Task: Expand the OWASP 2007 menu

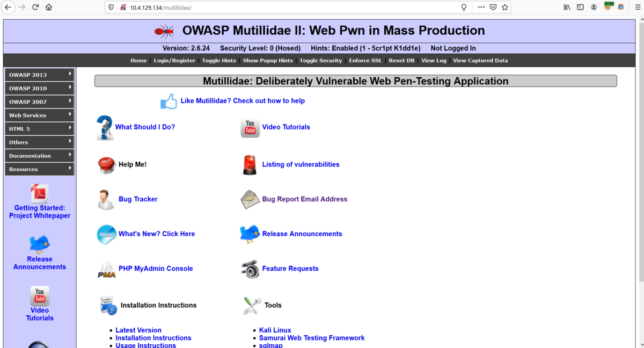Action: pyautogui.click(x=39, y=102)
